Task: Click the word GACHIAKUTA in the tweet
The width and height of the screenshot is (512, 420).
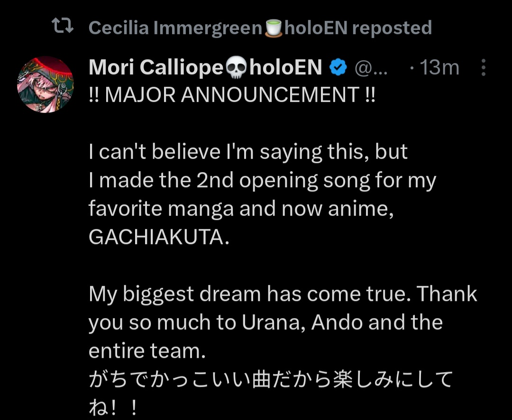Action: [x=158, y=237]
